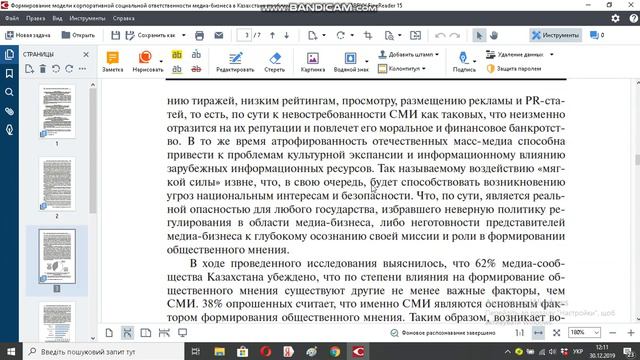
Task: Open application settings gear icon
Action: 615,18
